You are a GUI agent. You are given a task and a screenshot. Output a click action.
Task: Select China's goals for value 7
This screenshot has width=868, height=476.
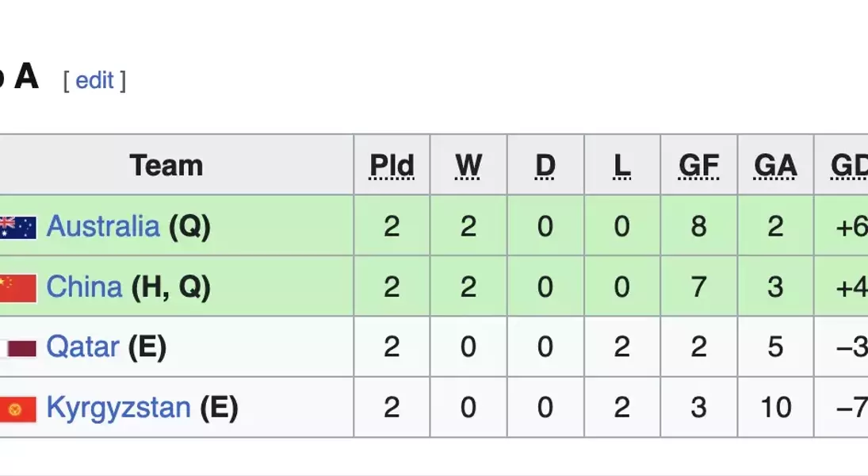[698, 286]
